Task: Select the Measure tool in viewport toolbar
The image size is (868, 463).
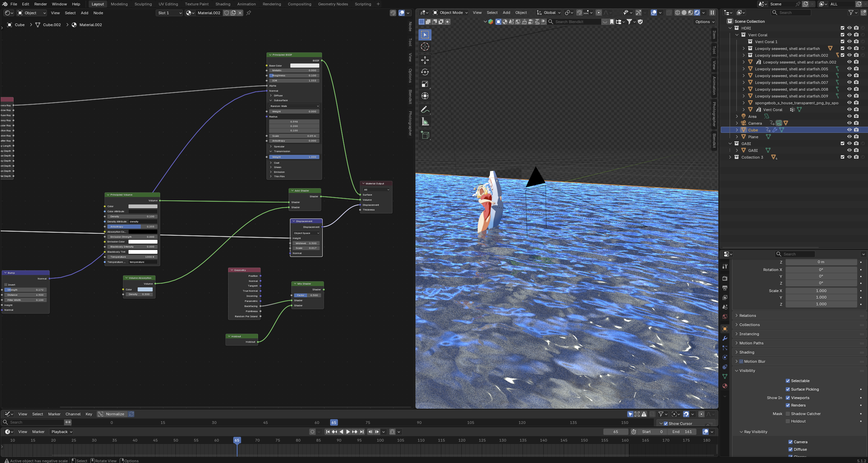Action: (425, 122)
